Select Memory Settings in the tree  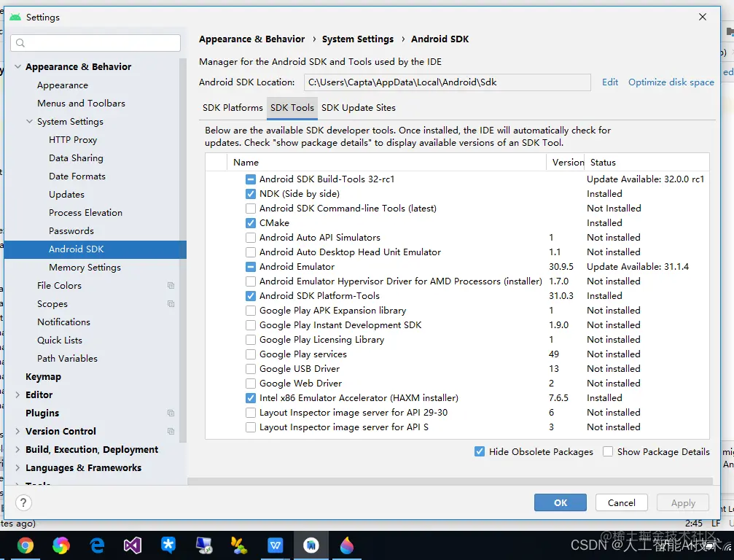[x=85, y=268]
